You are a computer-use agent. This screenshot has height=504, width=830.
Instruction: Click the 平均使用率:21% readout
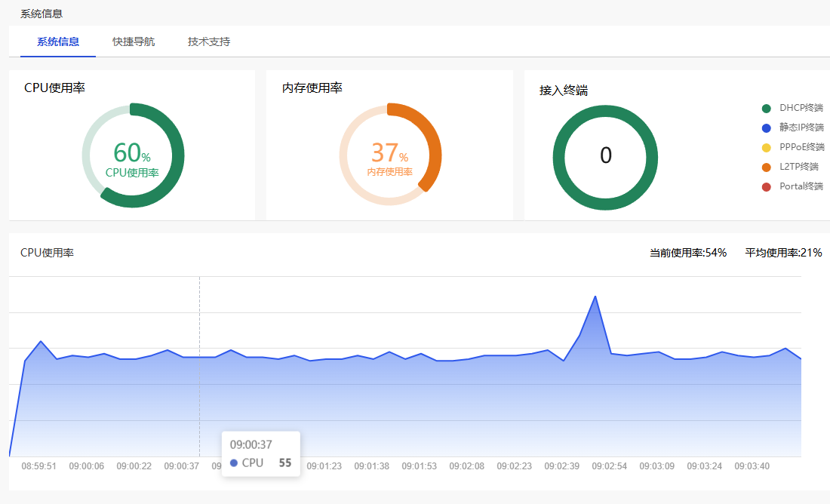click(783, 253)
